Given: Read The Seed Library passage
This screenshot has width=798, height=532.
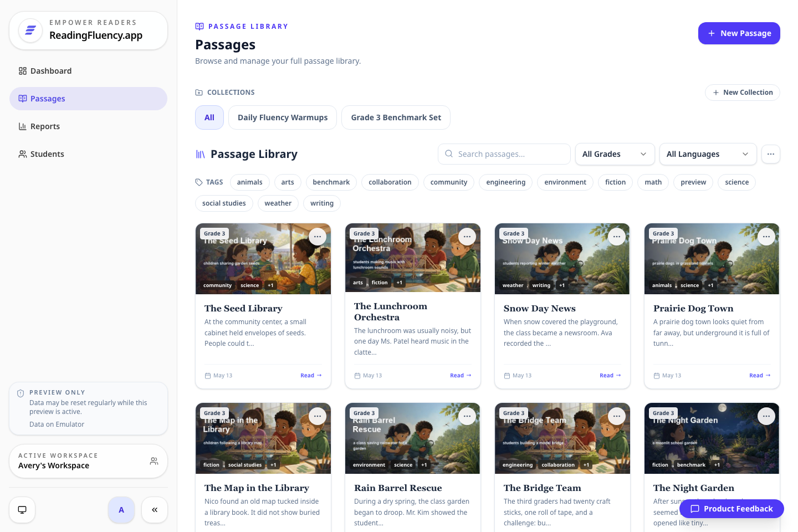Looking at the screenshot, I should 311,376.
